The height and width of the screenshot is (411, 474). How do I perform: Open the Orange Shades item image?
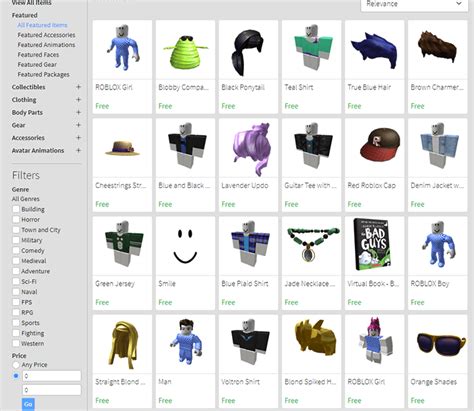pos(437,344)
